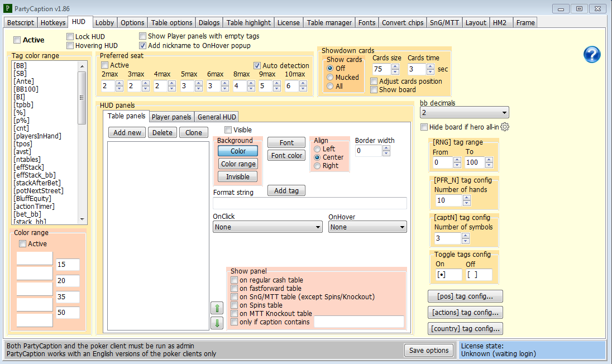Viewport: 612px width, 364px height.
Task: Select [effStack] in tag list
Action: [x=29, y=167]
